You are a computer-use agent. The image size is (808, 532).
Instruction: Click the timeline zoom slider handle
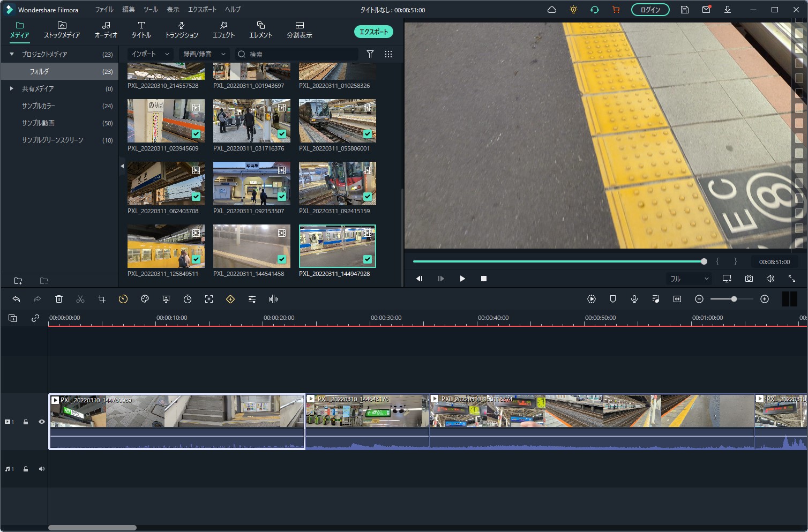pos(734,299)
